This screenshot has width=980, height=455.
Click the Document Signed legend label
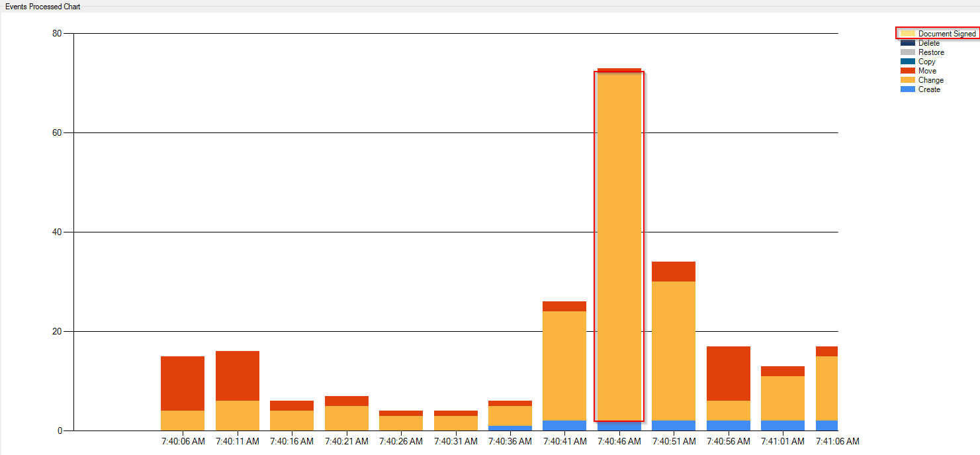point(946,33)
